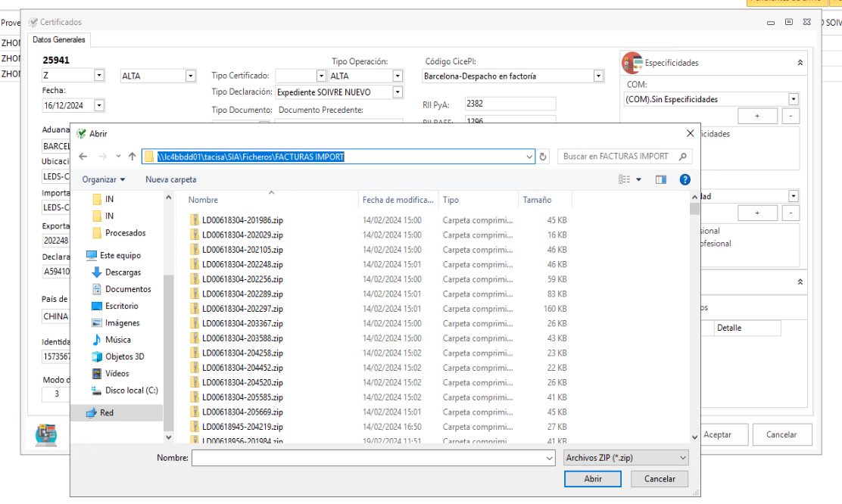Viewport: 842px width, 504px height.
Task: Toggle the preview pane icon
Action: [x=661, y=179]
